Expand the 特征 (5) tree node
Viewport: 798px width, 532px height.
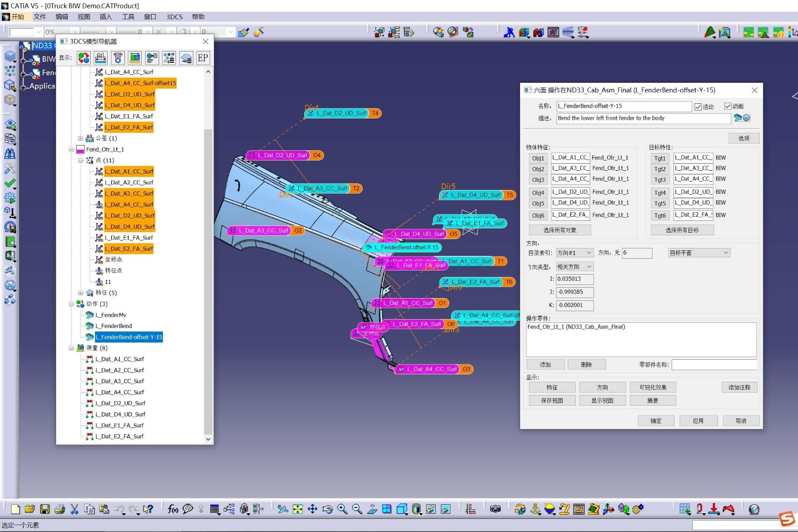81,293
